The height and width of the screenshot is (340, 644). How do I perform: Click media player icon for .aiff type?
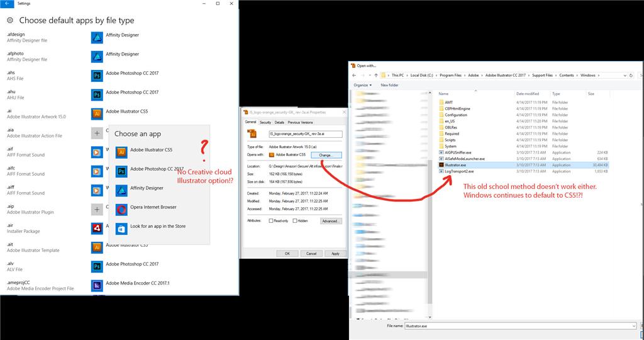pyautogui.click(x=97, y=190)
